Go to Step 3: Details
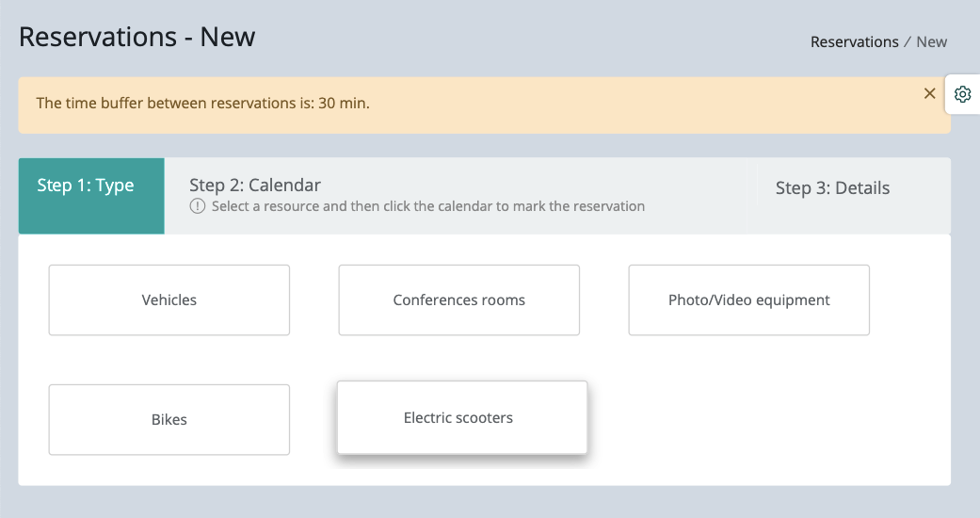The image size is (980, 518). coord(849,196)
